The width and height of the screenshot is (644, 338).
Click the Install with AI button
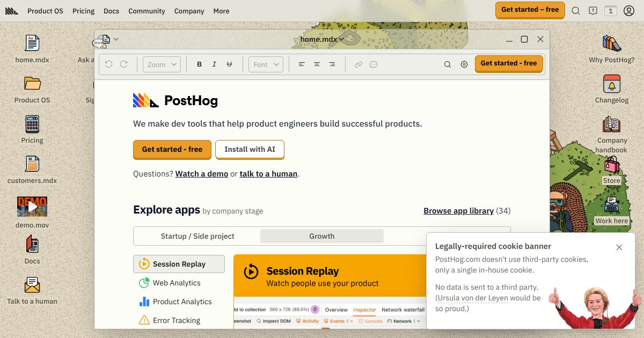250,150
